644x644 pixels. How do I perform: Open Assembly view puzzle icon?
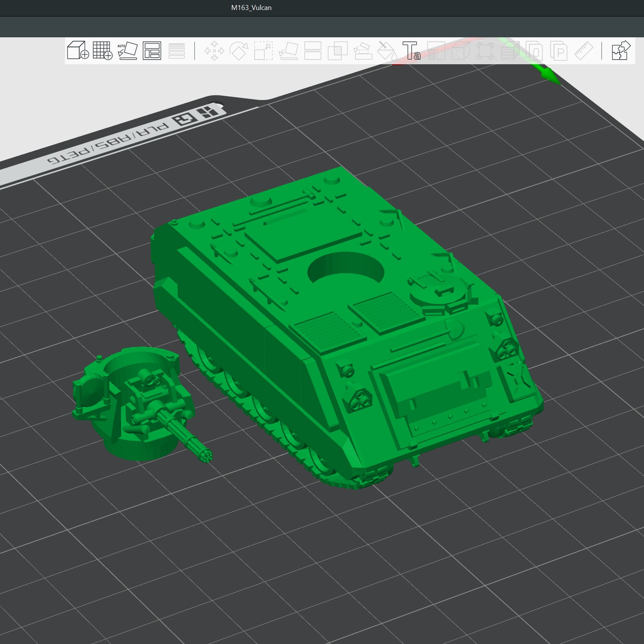click(x=621, y=50)
